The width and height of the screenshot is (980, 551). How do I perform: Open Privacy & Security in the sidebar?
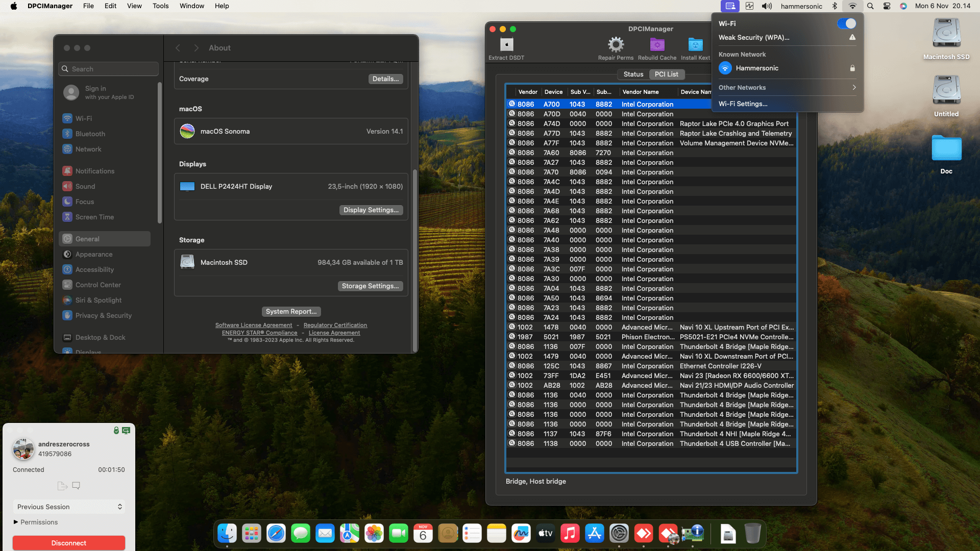point(105,315)
